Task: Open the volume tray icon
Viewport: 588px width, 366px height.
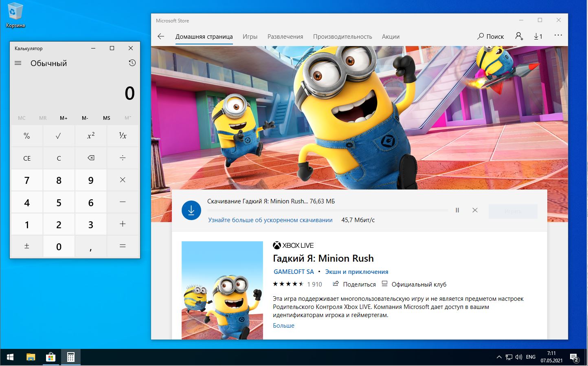Action: (518, 357)
